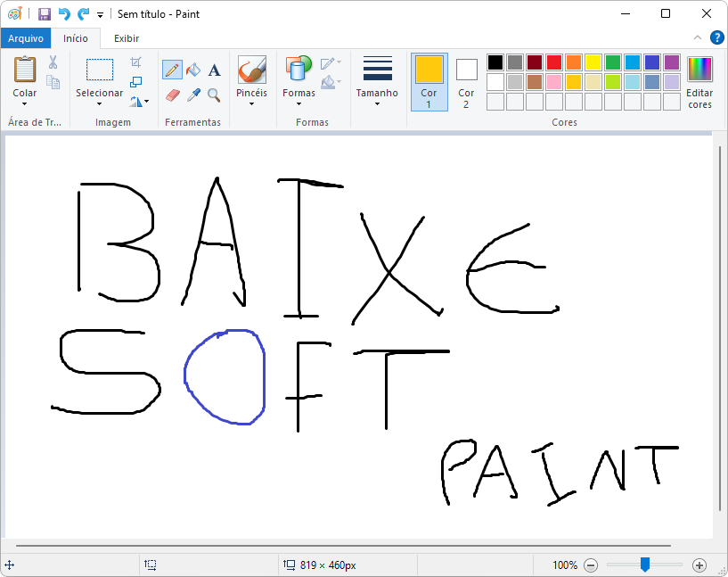Pick the yellow color swatch
This screenshot has width=728, height=577.
[x=593, y=62]
